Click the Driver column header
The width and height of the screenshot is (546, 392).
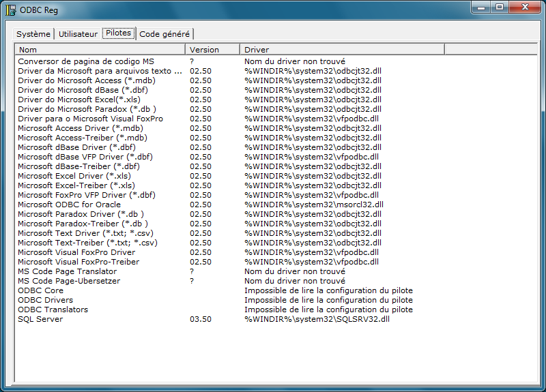point(341,50)
